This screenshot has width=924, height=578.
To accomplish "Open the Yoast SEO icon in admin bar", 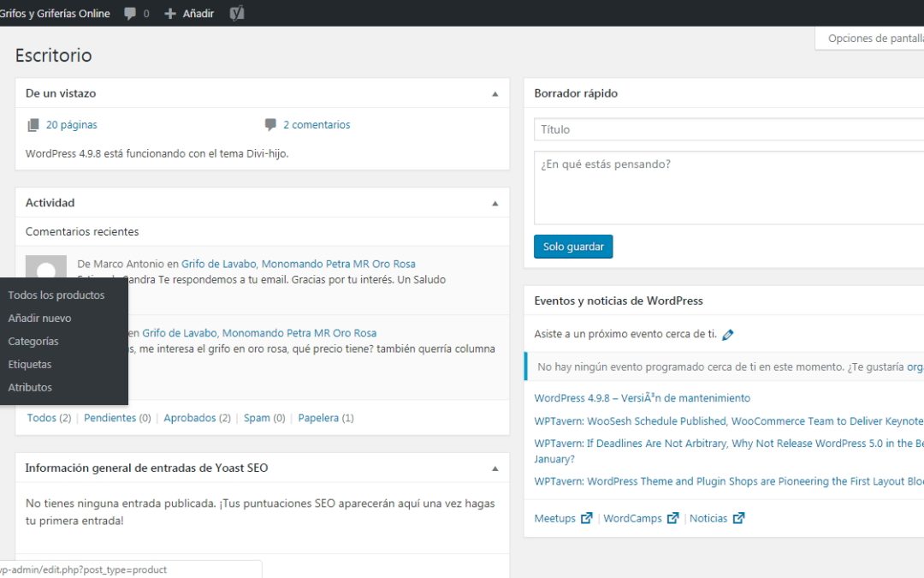I will pos(237,13).
